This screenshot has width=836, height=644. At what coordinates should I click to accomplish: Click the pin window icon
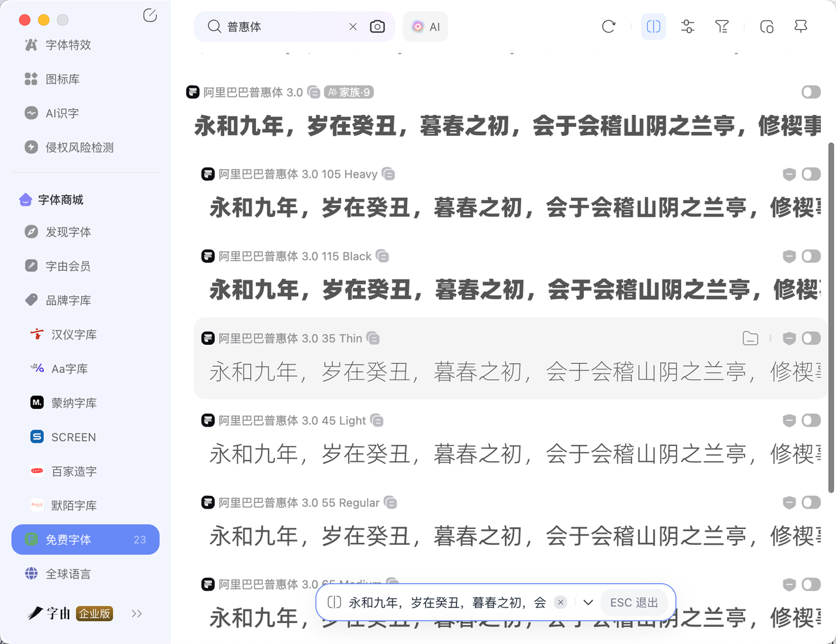(x=801, y=27)
